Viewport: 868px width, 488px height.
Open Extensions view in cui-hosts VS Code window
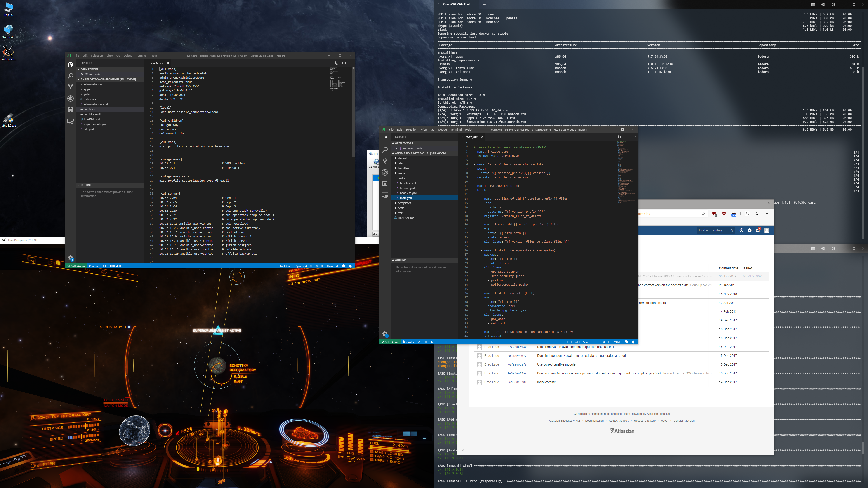(71, 110)
